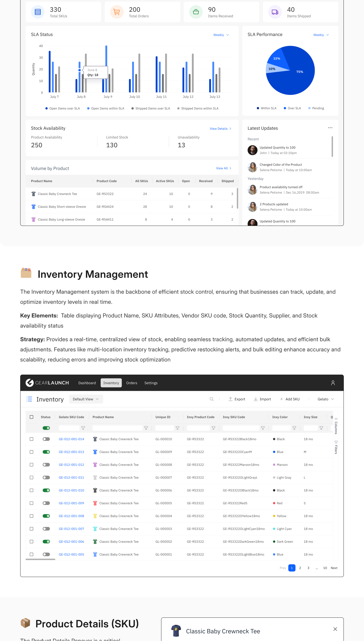Go to the Dashboard tab
364x641 pixels.
pos(87,383)
